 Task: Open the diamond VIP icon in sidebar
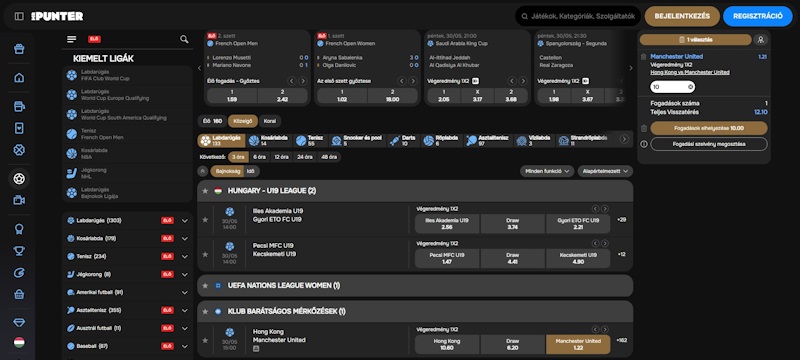19,322
